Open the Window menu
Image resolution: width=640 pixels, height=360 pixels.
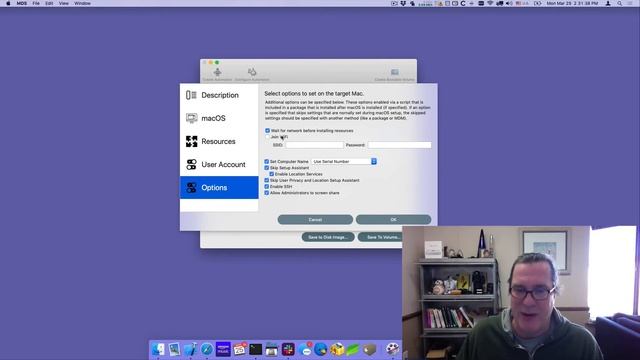(x=82, y=3)
